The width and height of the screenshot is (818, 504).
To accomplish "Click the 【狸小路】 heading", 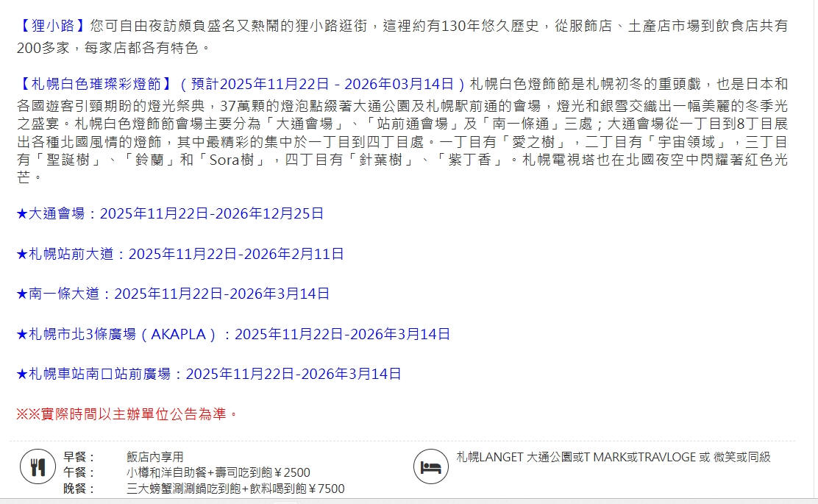I will 52,26.
